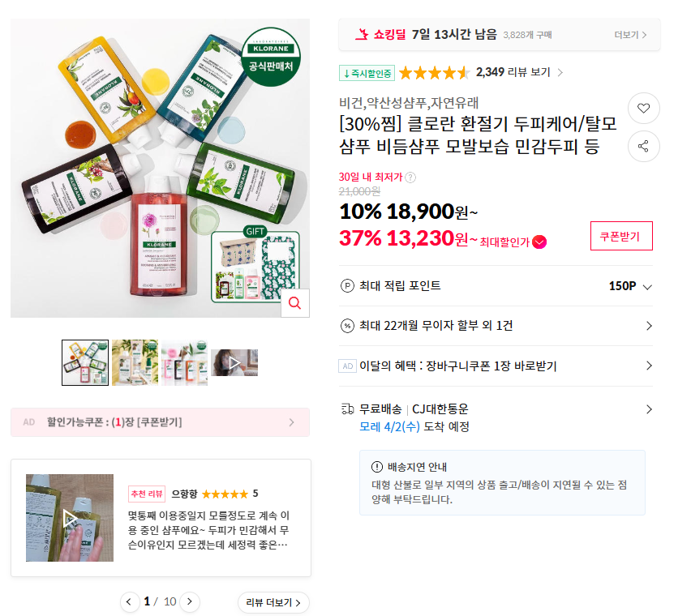This screenshot has height=616, width=691.
Task: Click the heart wishlist icon
Action: click(x=644, y=108)
